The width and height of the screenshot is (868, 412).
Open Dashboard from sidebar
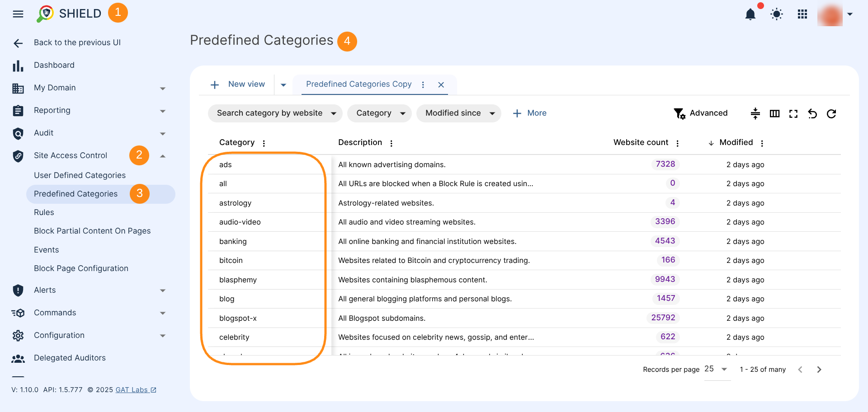coord(54,65)
